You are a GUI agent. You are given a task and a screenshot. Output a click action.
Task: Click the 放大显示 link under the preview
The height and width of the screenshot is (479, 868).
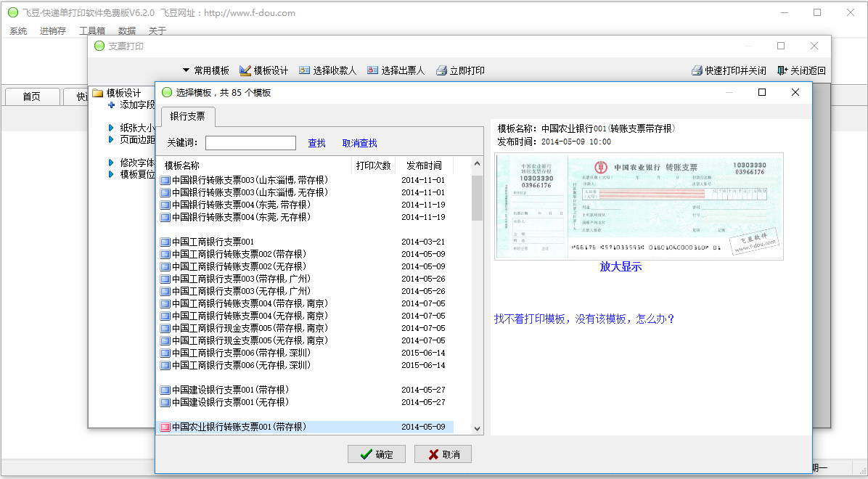click(621, 266)
